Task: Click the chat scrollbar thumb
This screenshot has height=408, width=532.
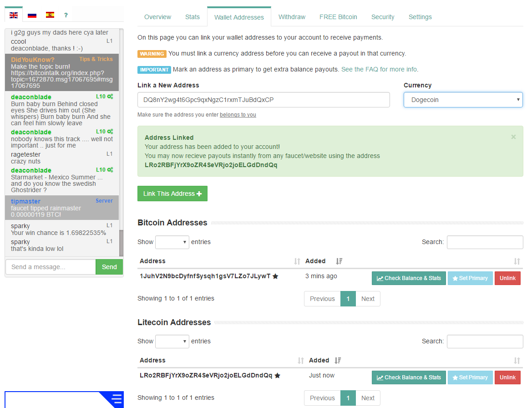Action: (122, 243)
